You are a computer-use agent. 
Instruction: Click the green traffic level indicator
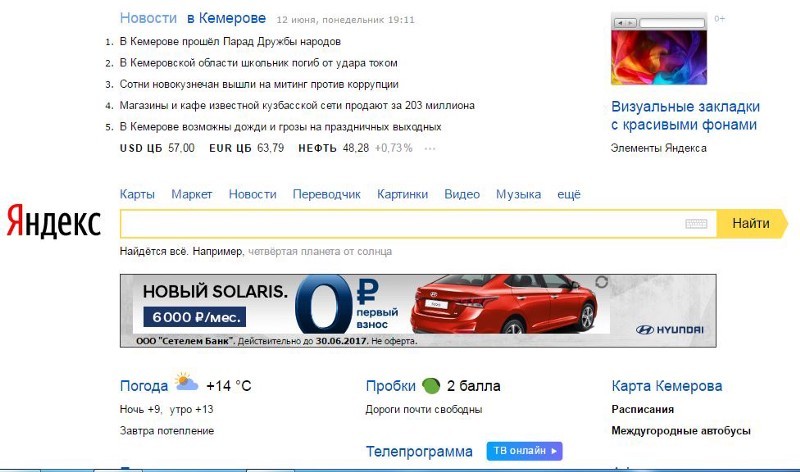431,385
